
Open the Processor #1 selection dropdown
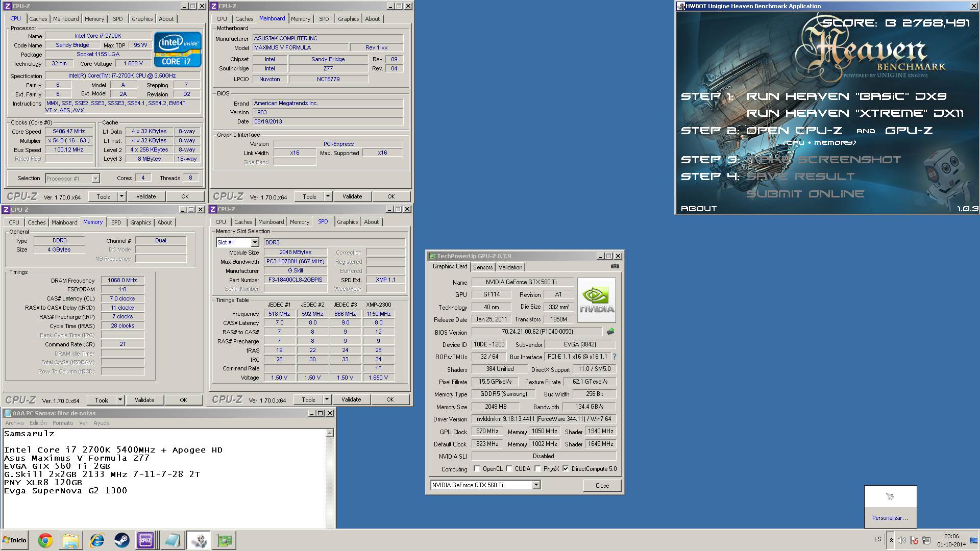95,178
